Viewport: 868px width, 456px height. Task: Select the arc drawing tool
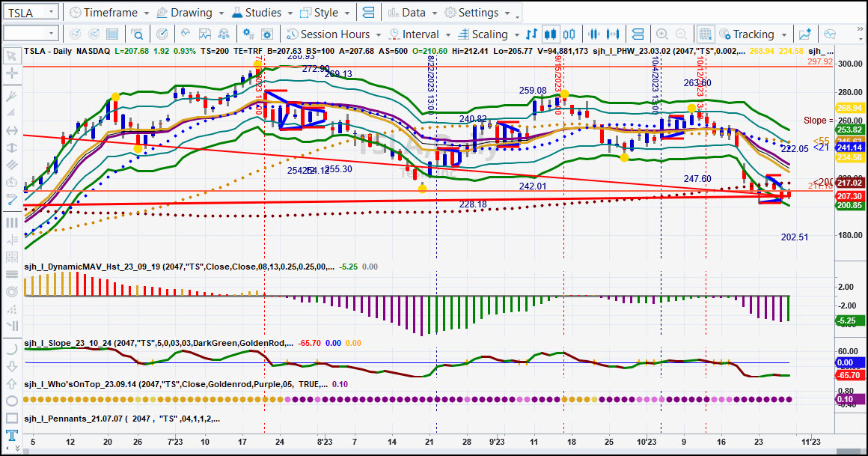pos(11,349)
